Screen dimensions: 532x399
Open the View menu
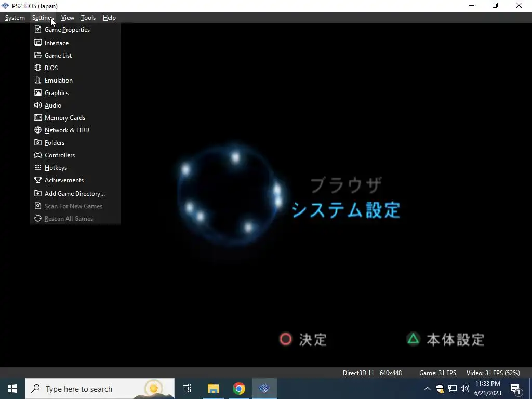coord(68,18)
